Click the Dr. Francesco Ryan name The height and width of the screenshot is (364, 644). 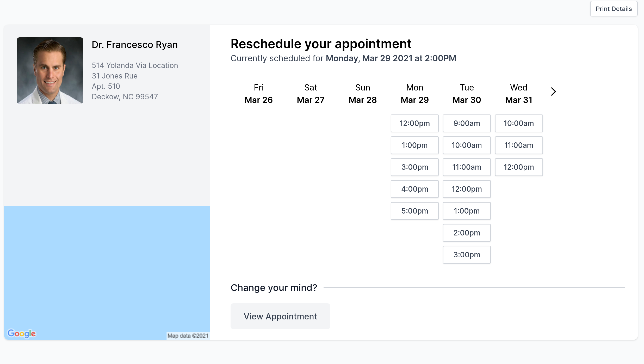135,45
